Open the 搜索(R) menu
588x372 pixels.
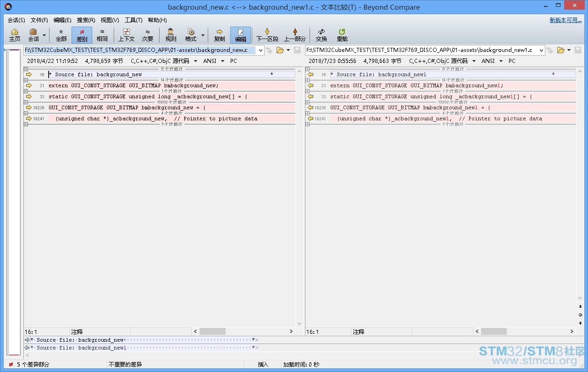pos(86,20)
